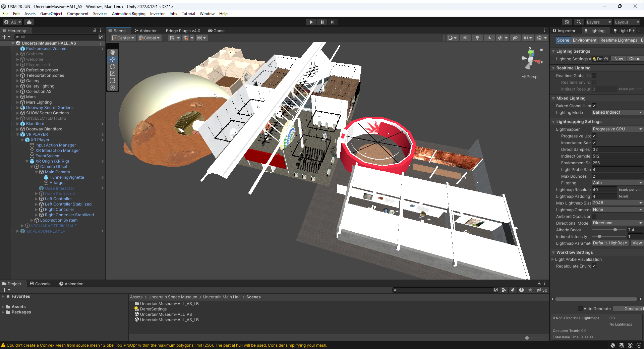Toggle scene lighting button
Viewport: 644px width, 349px height.
477,38
